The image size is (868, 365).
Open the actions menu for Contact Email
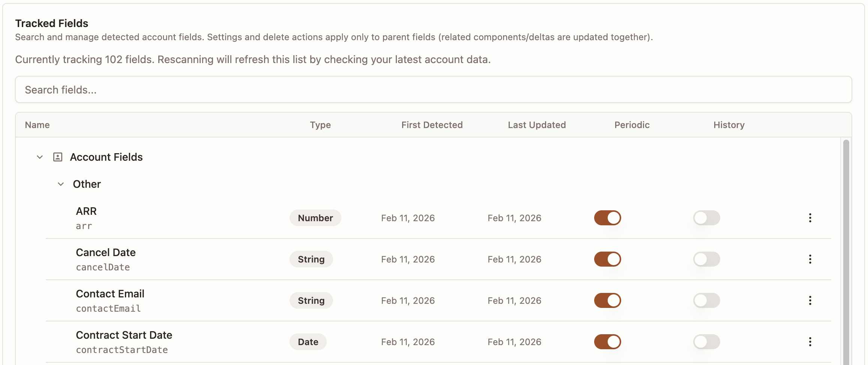810,300
